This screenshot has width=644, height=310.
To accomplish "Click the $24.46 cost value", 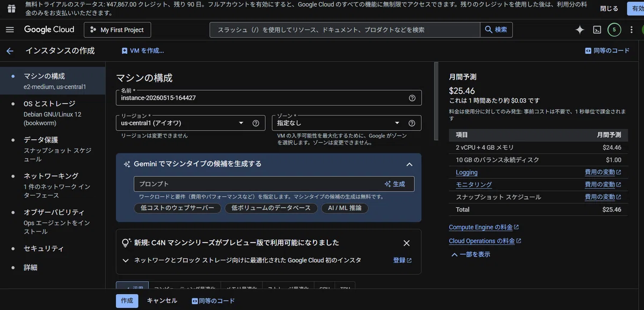I will pos(612,147).
